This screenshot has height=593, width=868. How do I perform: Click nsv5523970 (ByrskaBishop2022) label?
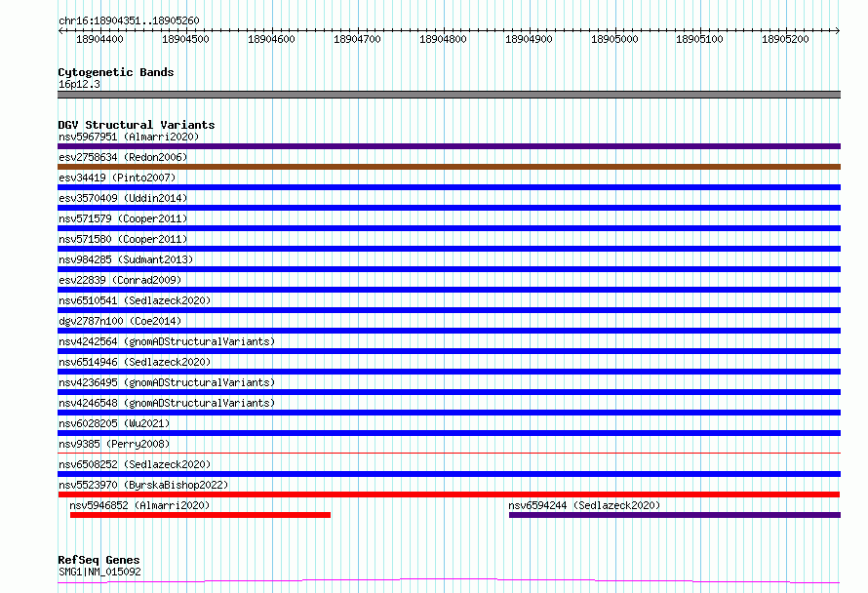143,485
